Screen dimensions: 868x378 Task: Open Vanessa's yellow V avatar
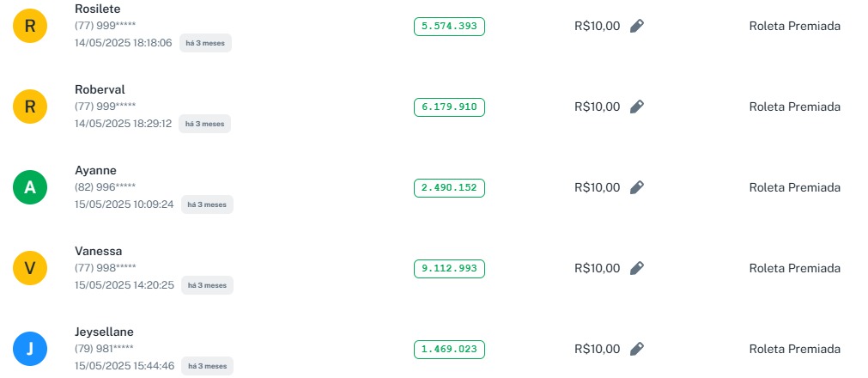(30, 269)
